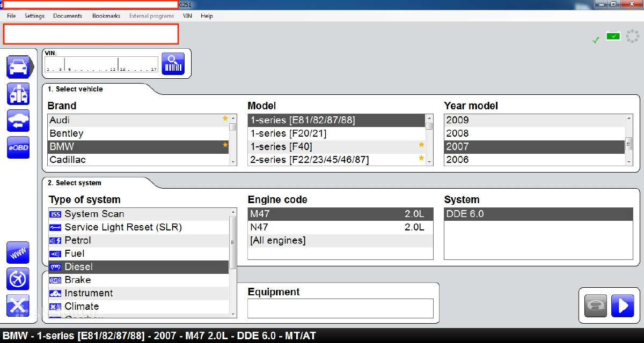The image size is (644, 343).
Task: Open the Settings menu
Action: tap(34, 16)
